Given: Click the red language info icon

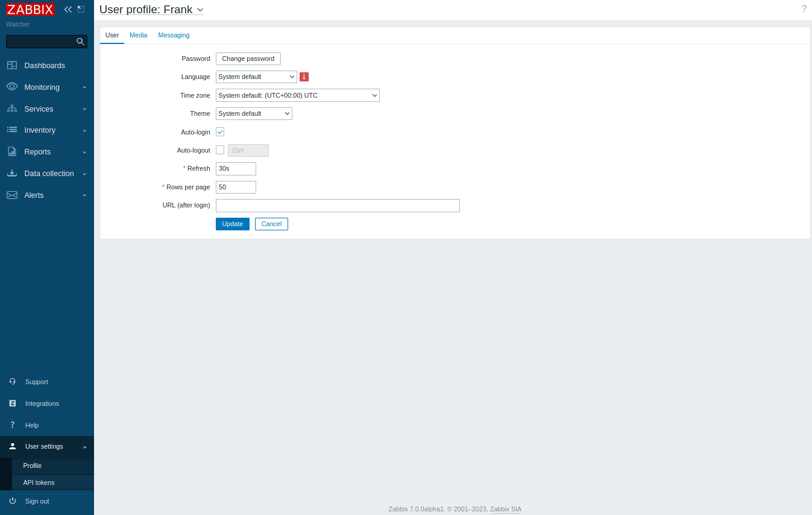Looking at the screenshot, I should (304, 77).
